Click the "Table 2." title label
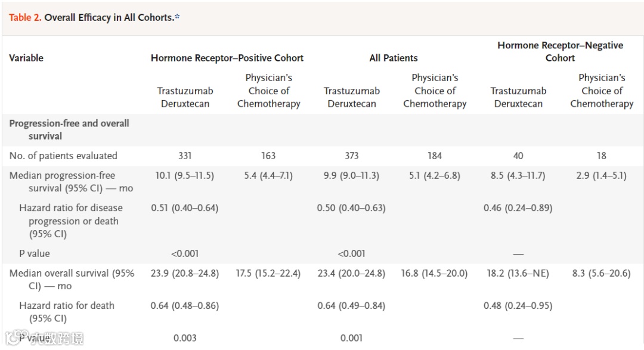This screenshot has height=350, width=644. [25, 17]
